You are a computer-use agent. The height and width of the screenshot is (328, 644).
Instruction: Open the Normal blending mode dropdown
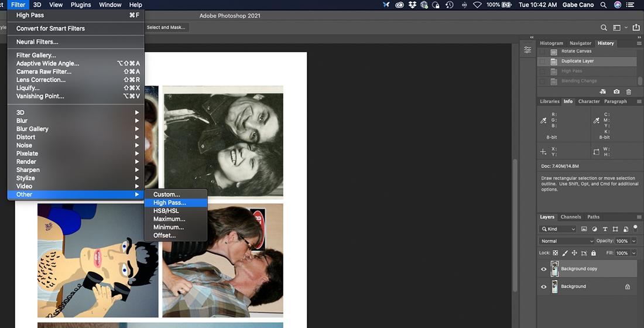[x=567, y=241]
